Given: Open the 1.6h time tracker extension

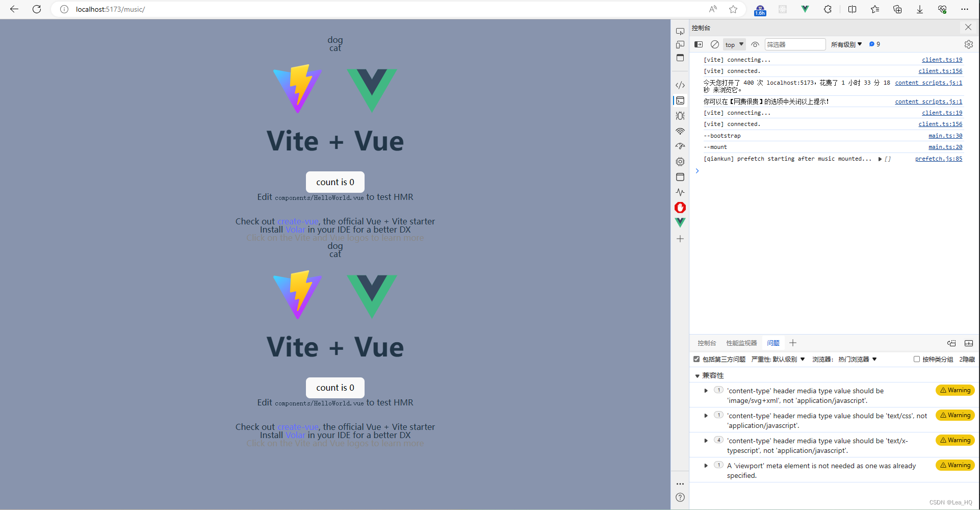Looking at the screenshot, I should coord(760,10).
